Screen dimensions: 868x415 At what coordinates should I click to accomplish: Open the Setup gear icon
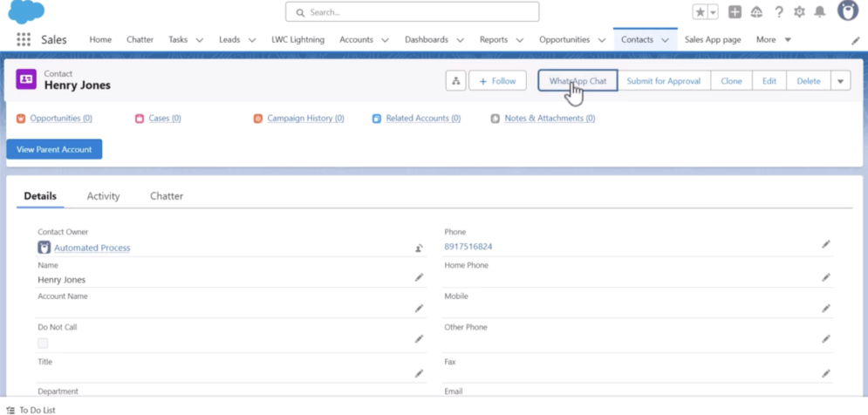coord(799,12)
